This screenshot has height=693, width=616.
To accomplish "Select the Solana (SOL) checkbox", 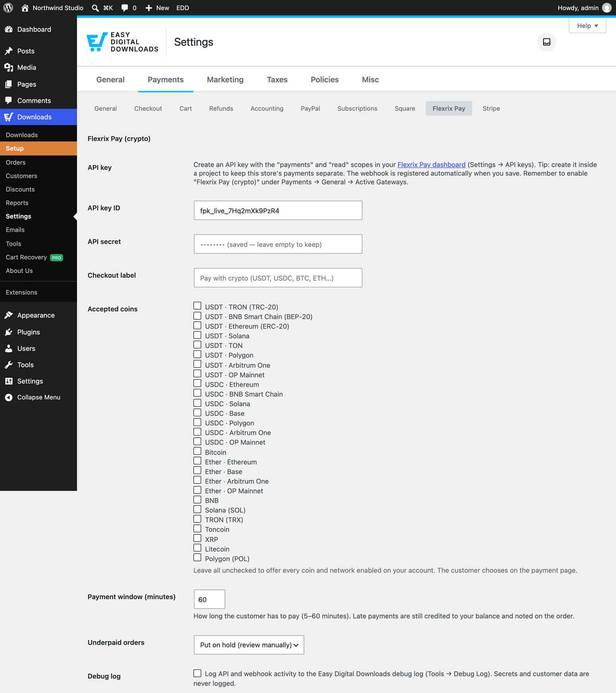I will pos(198,509).
